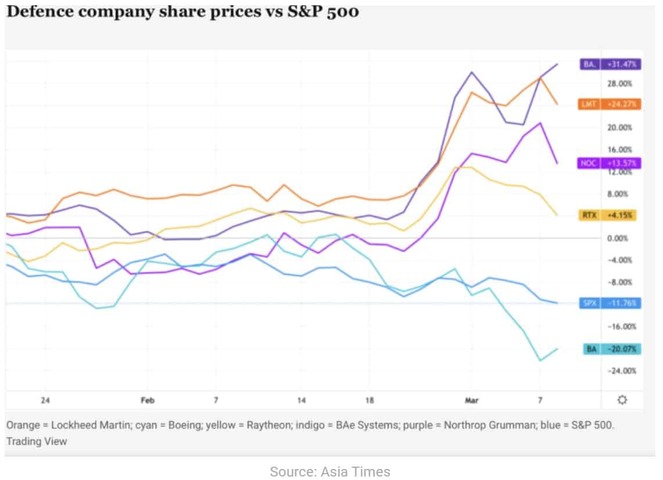Click the Trading View credit text
Viewport: 663px width, 480px height.
point(37,441)
